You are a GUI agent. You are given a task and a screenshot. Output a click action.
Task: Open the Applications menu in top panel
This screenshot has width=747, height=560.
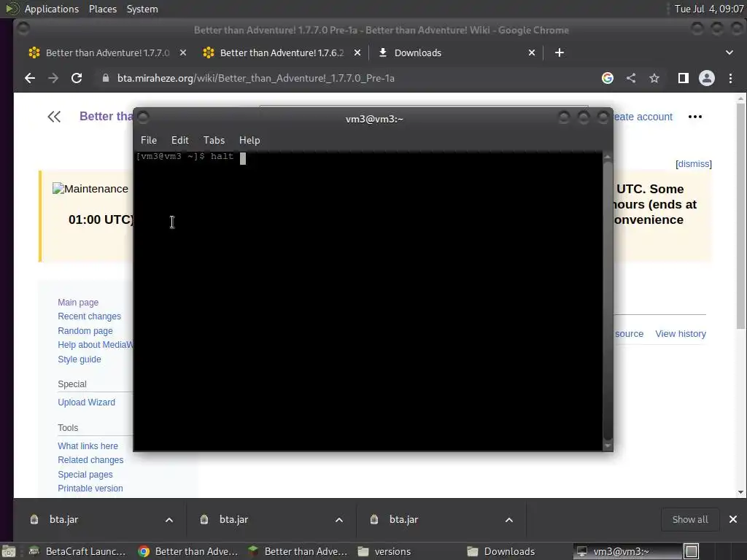point(52,9)
